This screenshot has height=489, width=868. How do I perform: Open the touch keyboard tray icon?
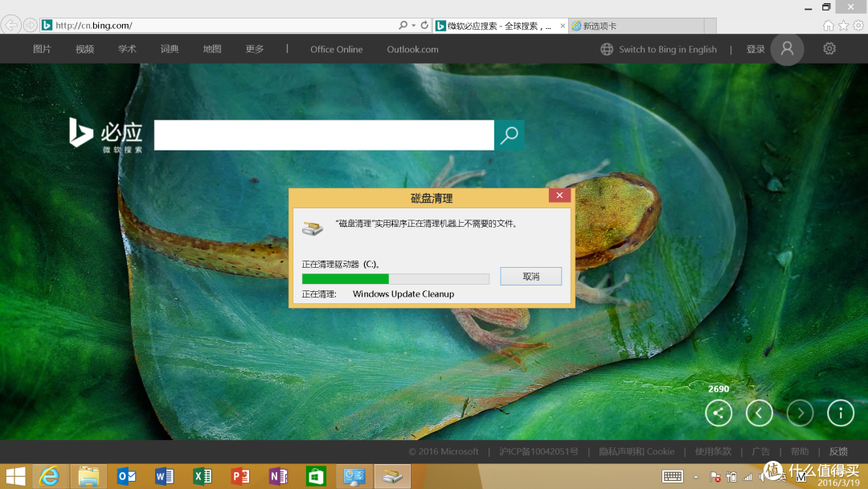[673, 476]
